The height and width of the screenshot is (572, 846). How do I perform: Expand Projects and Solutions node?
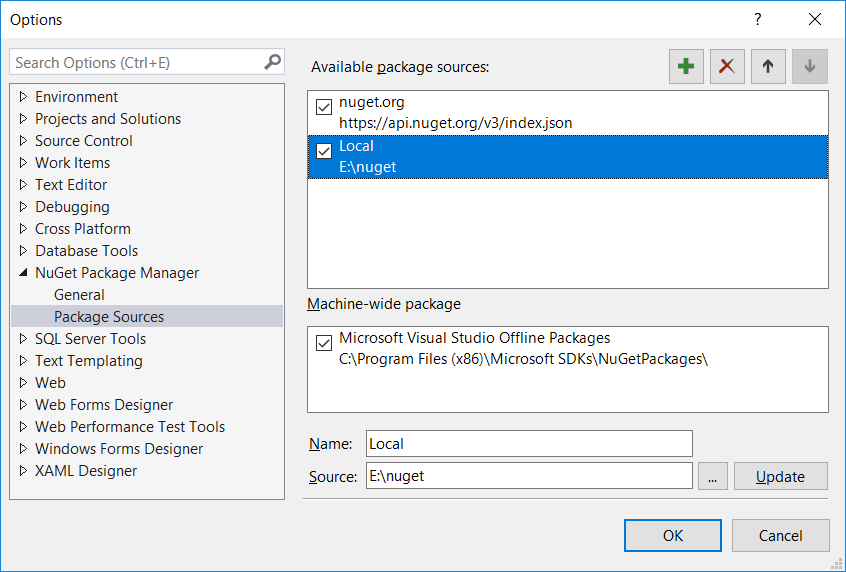[x=23, y=119]
